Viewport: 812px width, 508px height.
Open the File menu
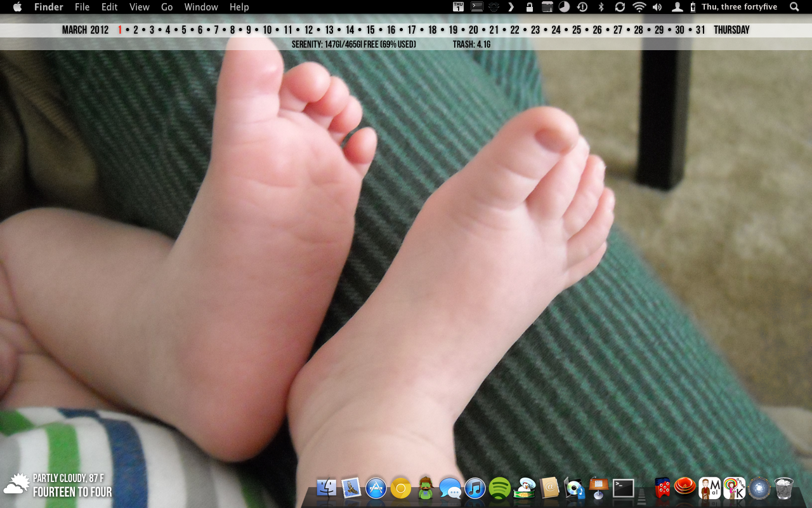tap(82, 7)
